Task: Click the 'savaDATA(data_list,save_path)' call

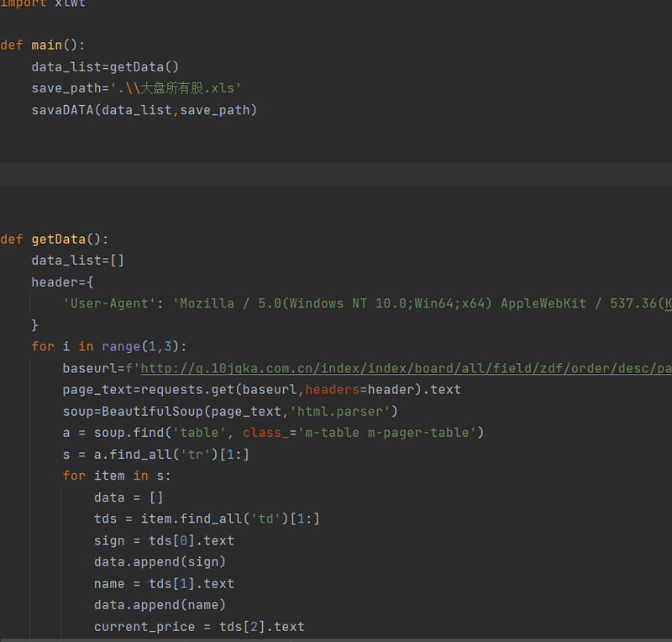Action: pos(144,110)
